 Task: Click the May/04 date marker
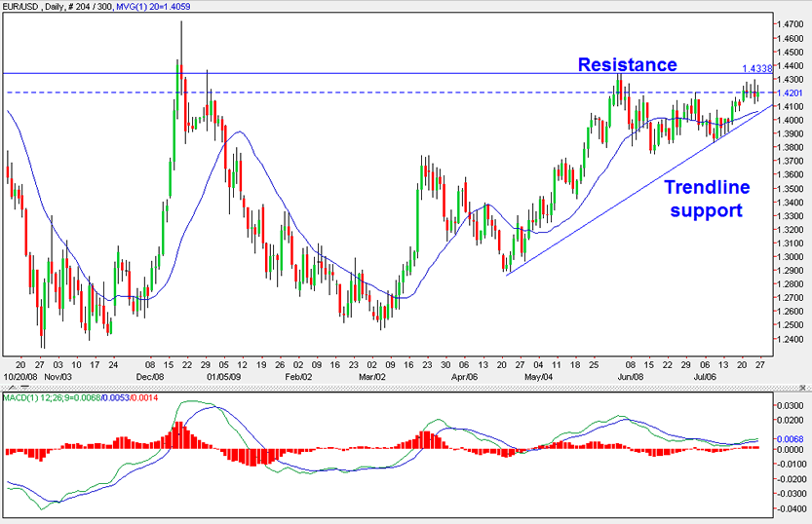coord(538,375)
